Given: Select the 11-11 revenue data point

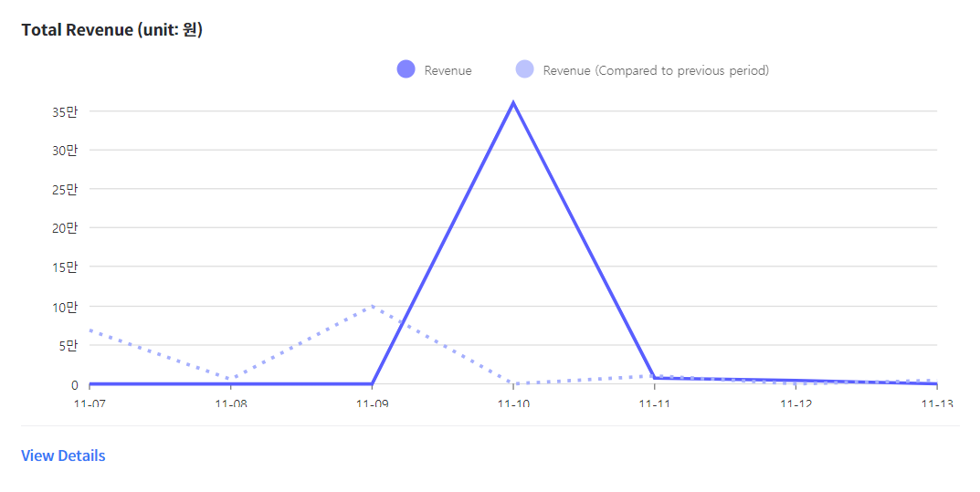Looking at the screenshot, I should [655, 378].
